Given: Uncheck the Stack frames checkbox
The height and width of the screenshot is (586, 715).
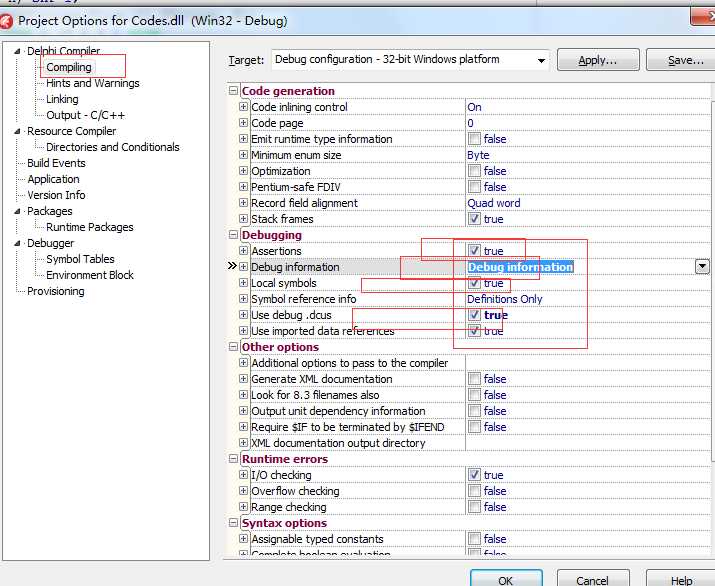Looking at the screenshot, I should [x=474, y=219].
